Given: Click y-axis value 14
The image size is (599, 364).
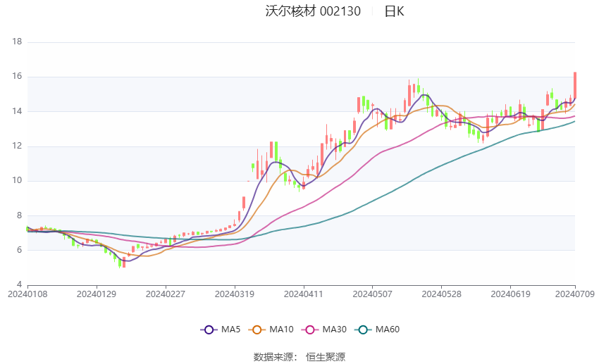Looking at the screenshot, I should click(17, 111).
